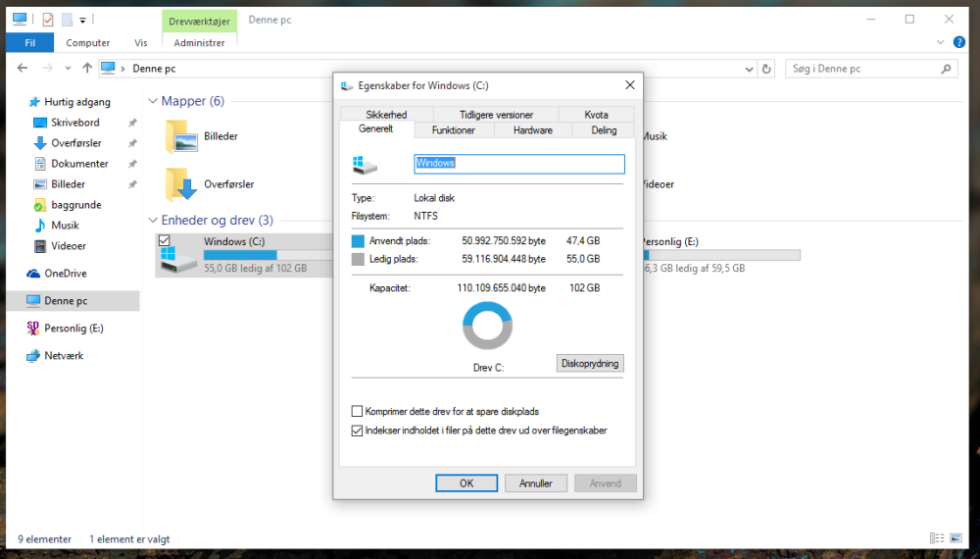
Task: Refresh the Denne pc address bar
Action: click(x=767, y=69)
